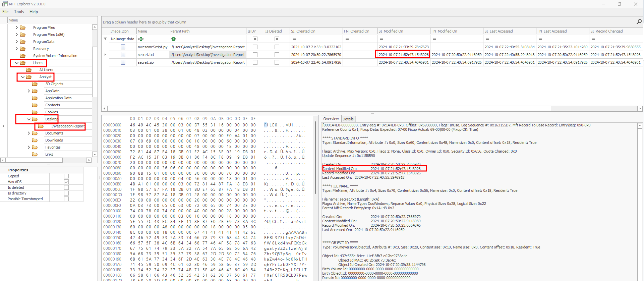Collapse the Users tree node
644x281 pixels.
pos(16,63)
